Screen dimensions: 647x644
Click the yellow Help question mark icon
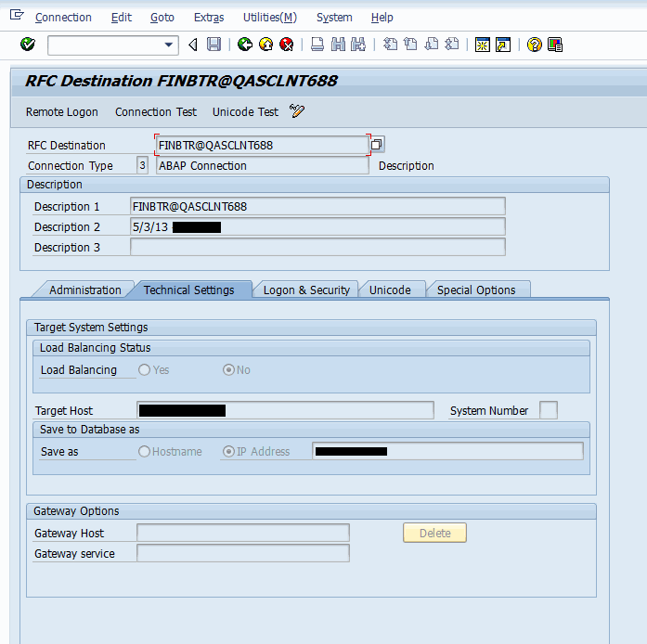pos(535,45)
